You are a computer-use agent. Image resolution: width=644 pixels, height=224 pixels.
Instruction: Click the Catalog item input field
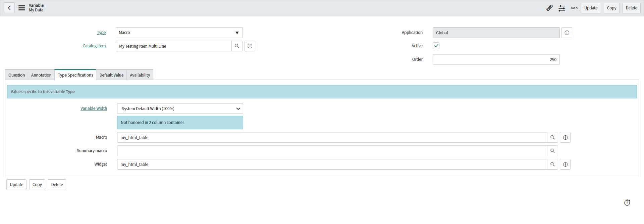(174, 46)
